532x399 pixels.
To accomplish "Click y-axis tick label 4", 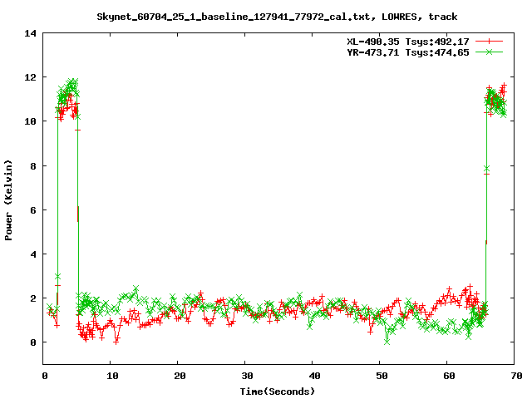I will 33,254.
